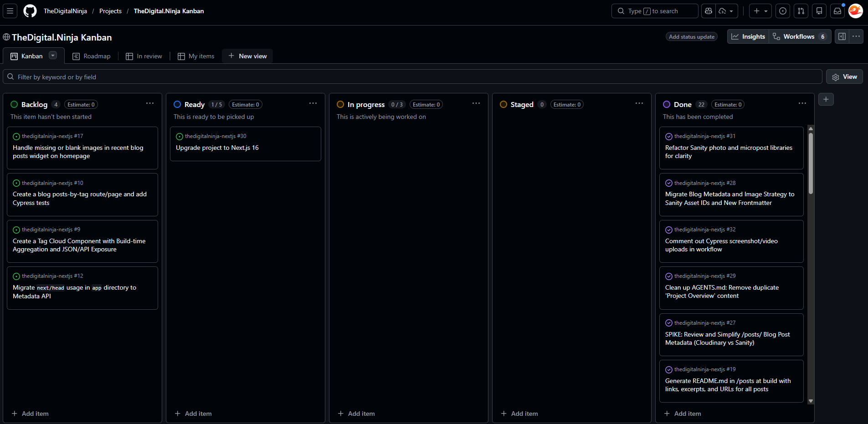Click the Projects breadcrumb link
This screenshot has height=424, width=868.
point(110,11)
